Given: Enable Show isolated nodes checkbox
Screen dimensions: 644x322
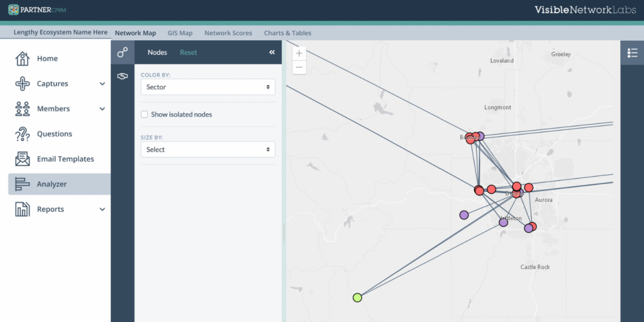Looking at the screenshot, I should (144, 114).
